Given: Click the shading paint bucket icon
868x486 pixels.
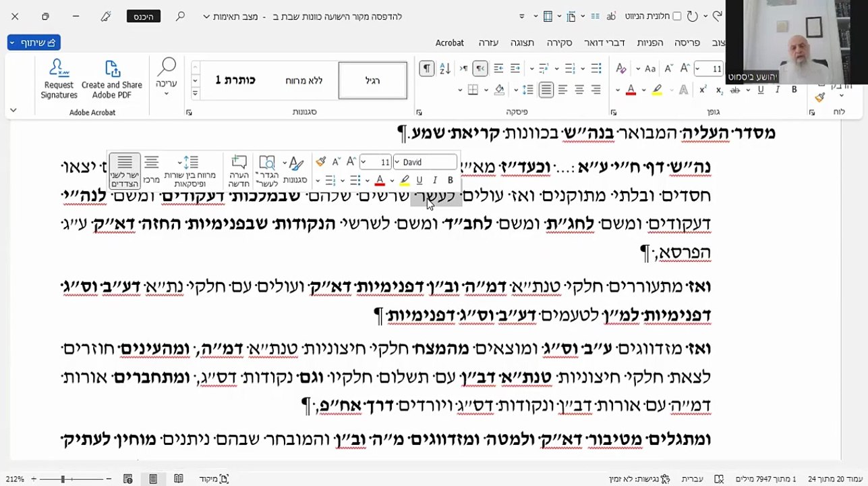Looking at the screenshot, I should pyautogui.click(x=500, y=90).
